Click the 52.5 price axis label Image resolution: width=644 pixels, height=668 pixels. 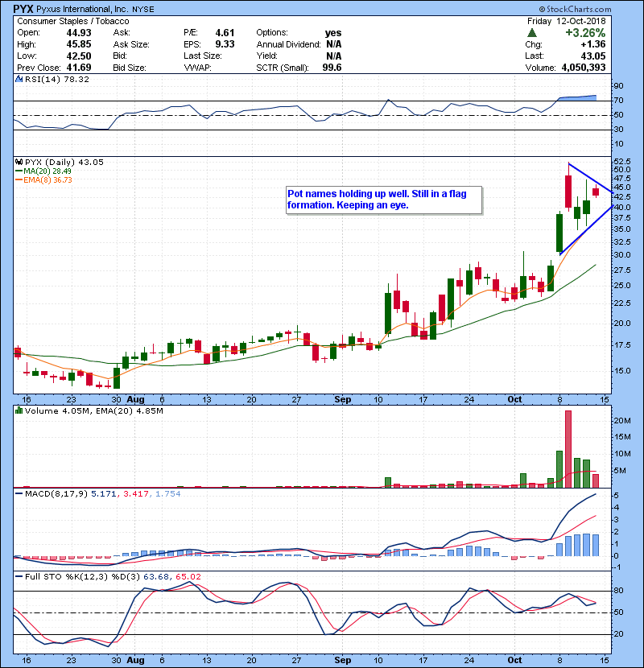tap(621, 162)
